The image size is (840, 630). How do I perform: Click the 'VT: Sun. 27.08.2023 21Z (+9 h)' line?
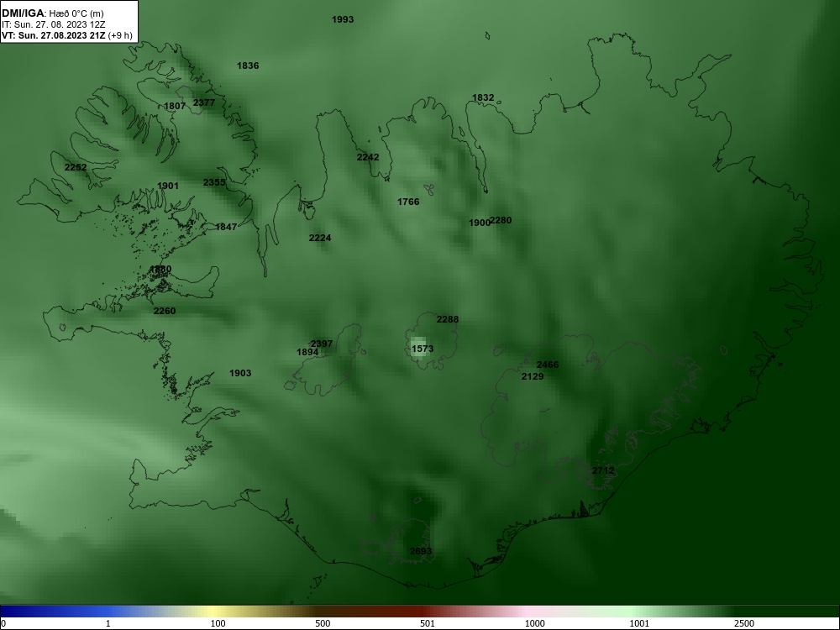pos(66,35)
